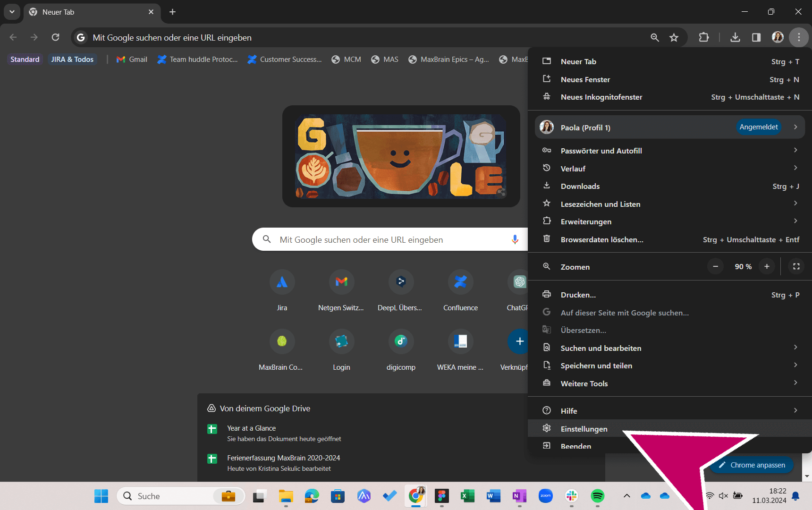The image size is (812, 510).
Task: Increase zoom with the plus button
Action: tap(767, 267)
